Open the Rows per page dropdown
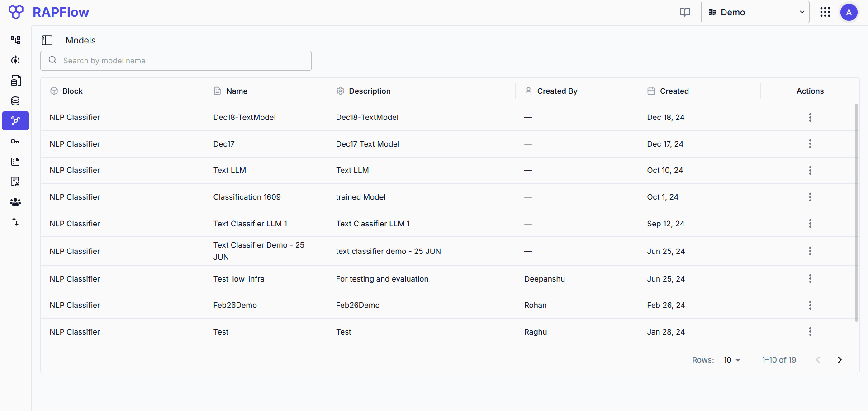Image resolution: width=868 pixels, height=411 pixels. pyautogui.click(x=731, y=360)
